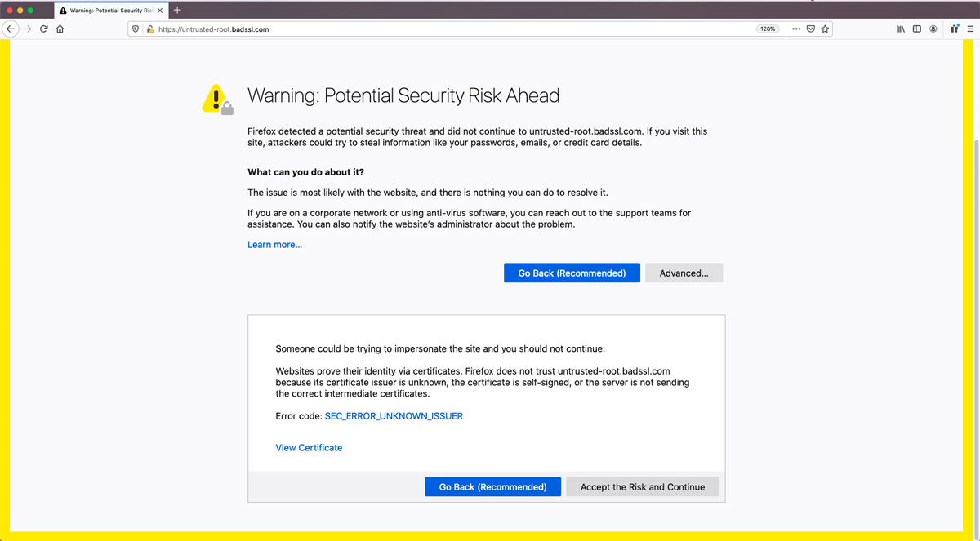The width and height of the screenshot is (980, 541).
Task: Click the padlock warning site identity icon
Action: click(150, 29)
